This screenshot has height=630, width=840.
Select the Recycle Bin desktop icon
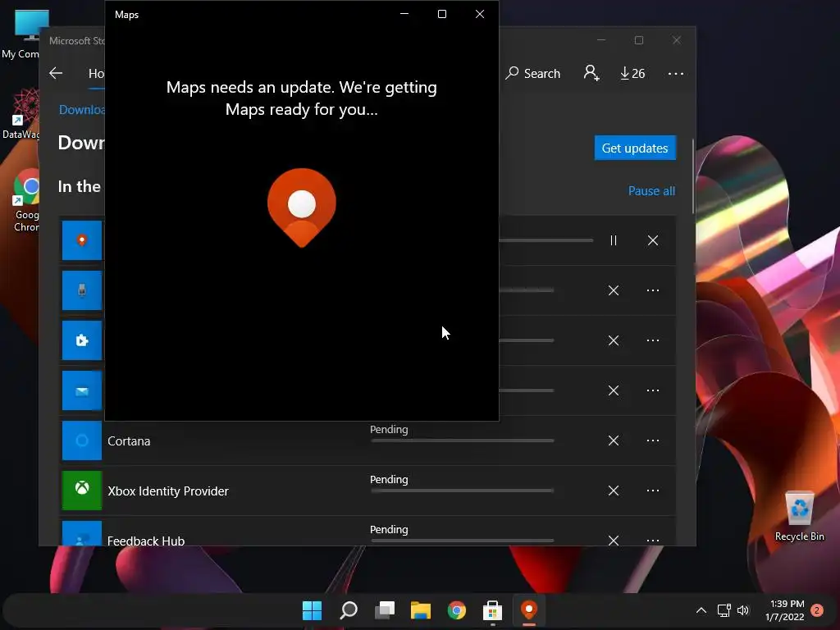pos(799,517)
